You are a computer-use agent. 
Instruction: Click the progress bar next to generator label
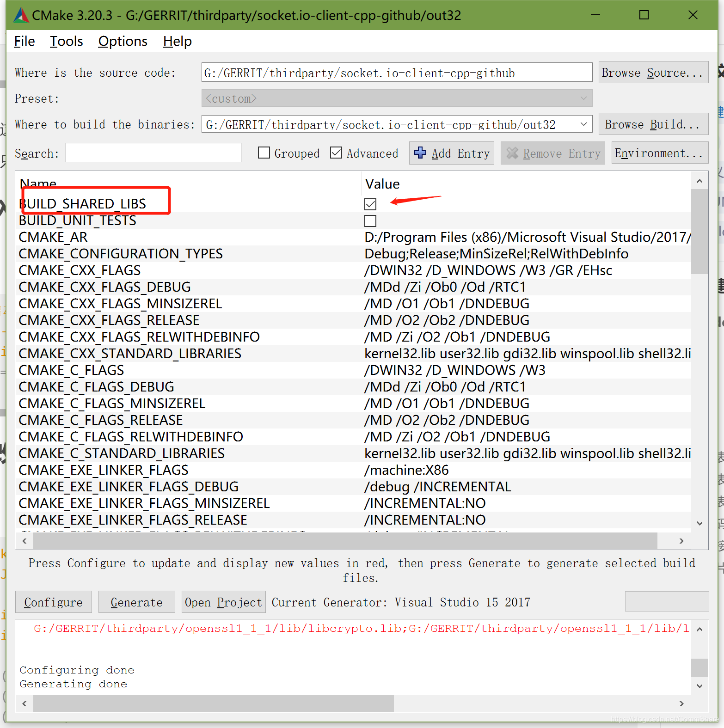pos(667,601)
